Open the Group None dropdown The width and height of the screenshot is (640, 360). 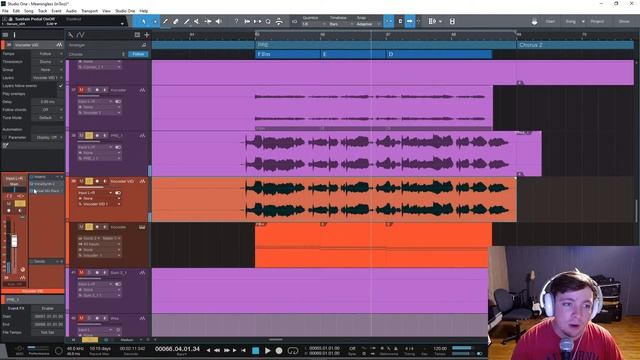[48, 70]
